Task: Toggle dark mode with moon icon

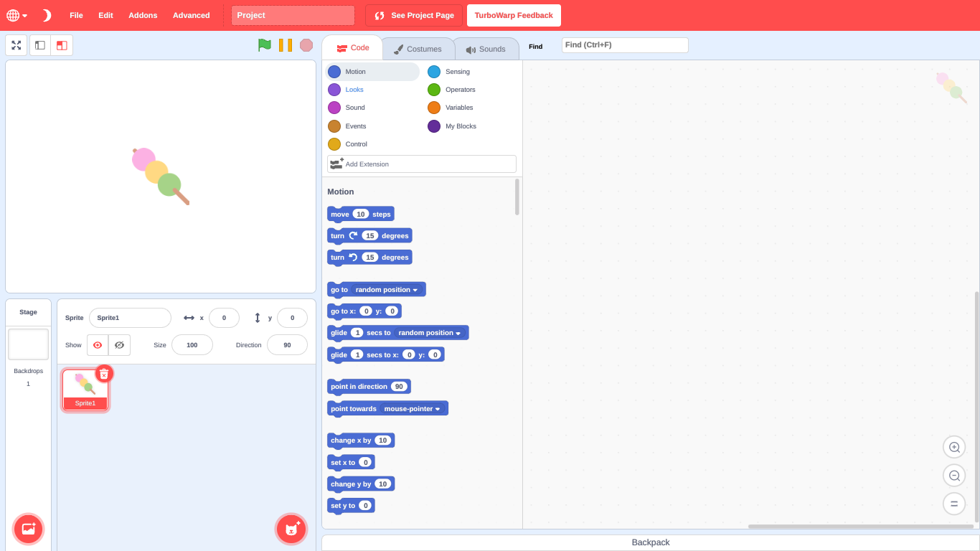Action: (46, 15)
